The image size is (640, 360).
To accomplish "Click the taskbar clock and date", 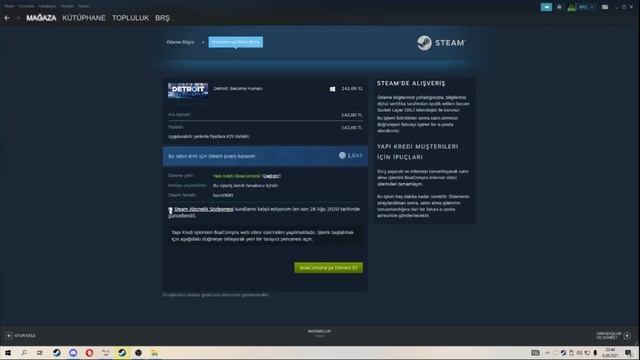I will [x=611, y=353].
